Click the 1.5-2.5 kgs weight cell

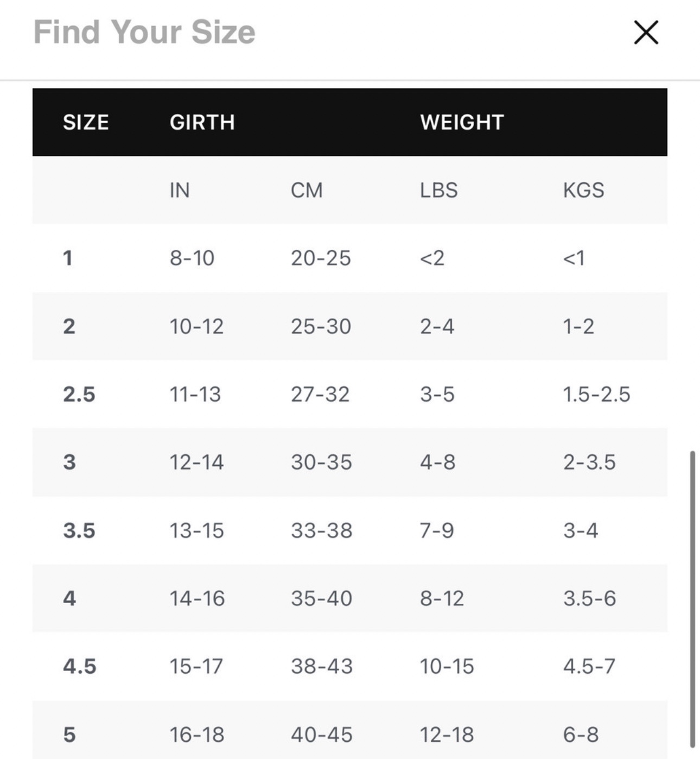click(x=596, y=394)
